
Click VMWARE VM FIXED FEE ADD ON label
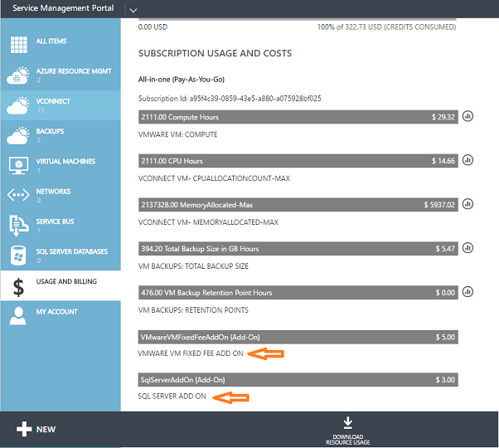tap(191, 353)
